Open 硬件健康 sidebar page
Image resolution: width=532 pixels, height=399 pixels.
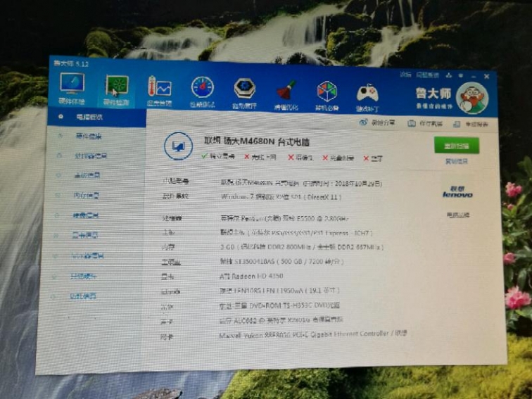pos(89,136)
